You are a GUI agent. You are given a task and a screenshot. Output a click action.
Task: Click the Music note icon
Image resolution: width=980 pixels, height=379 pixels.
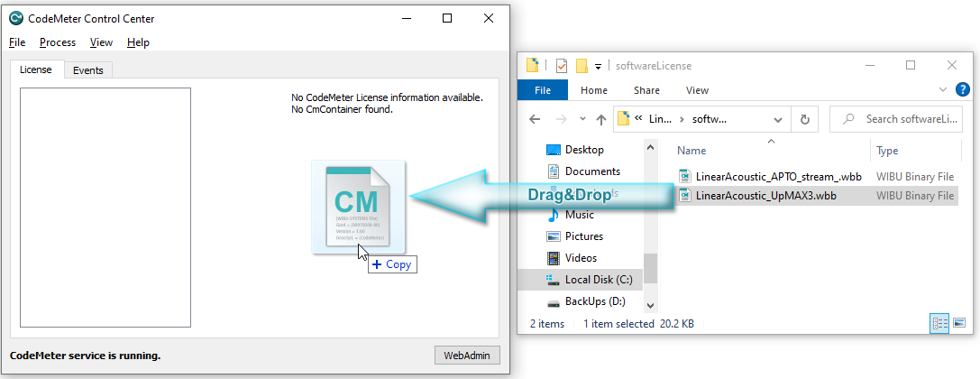click(x=554, y=215)
